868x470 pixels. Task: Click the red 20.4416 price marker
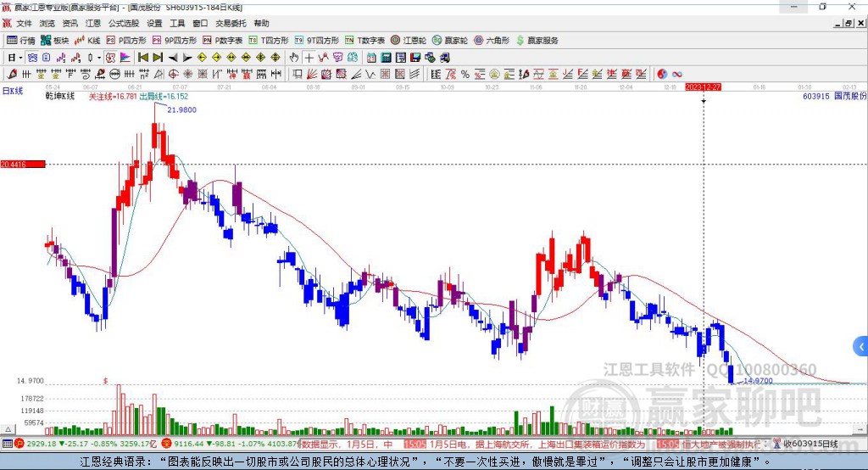pos(23,164)
